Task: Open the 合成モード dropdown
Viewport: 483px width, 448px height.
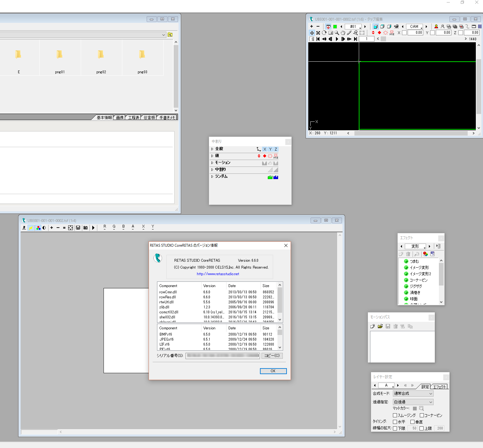Action: click(x=413, y=394)
